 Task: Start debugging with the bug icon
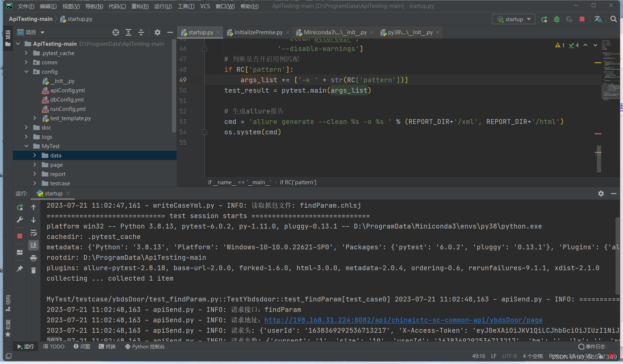pos(557,19)
